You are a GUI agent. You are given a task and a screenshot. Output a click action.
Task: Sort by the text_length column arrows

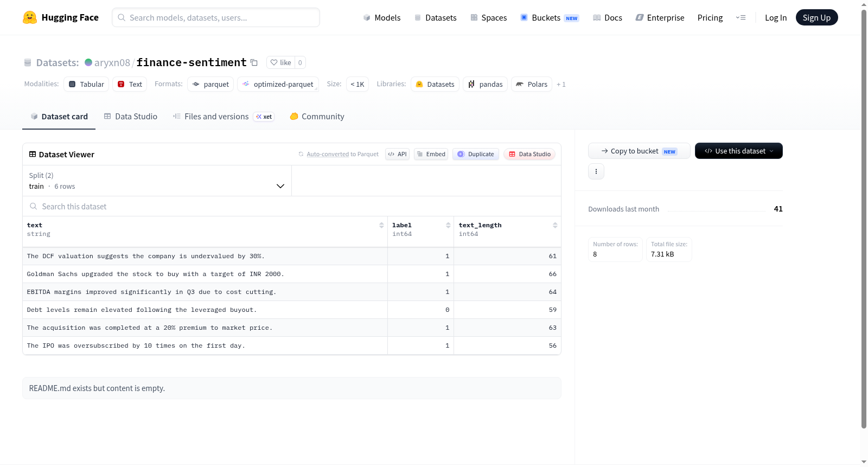555,225
